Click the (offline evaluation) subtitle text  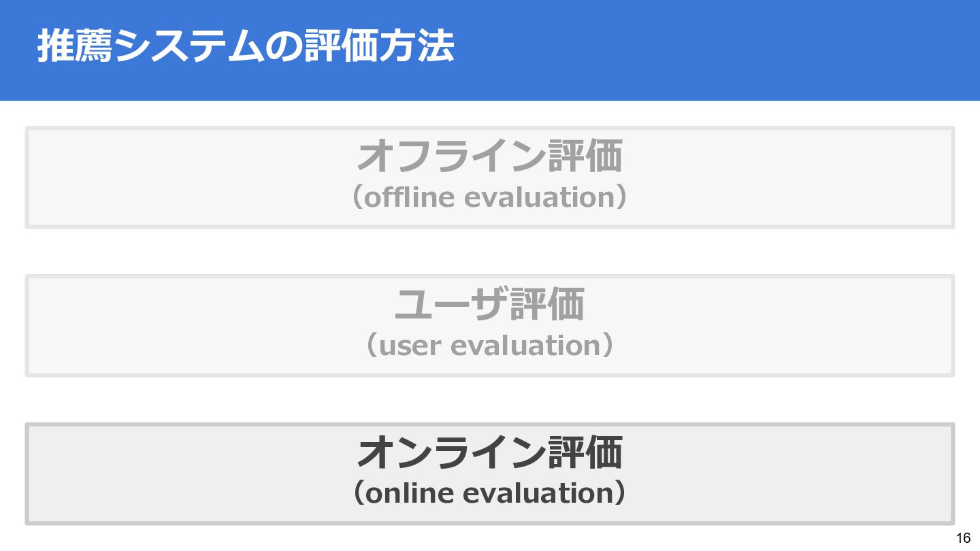(489, 198)
